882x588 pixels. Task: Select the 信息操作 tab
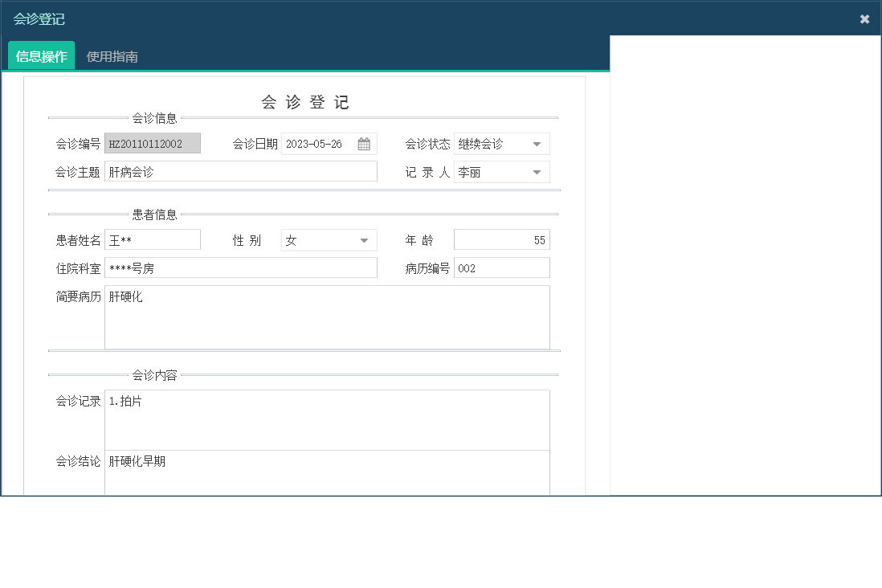(x=40, y=56)
